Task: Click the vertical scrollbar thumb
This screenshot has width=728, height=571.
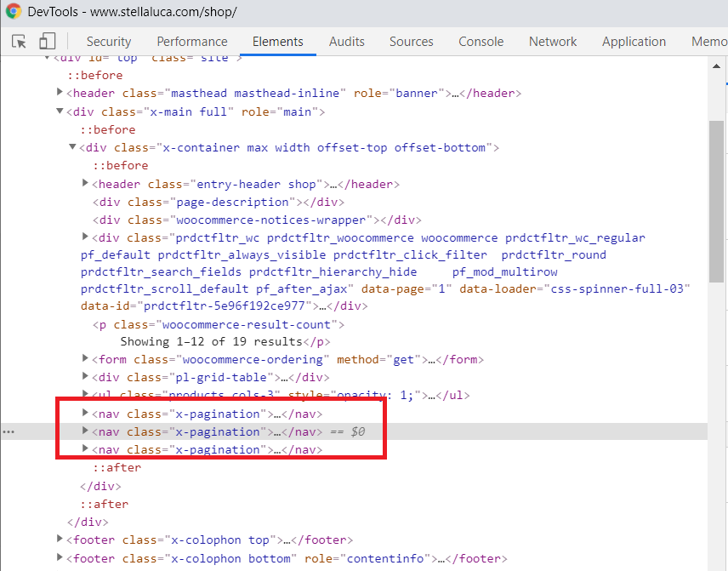Action: (716, 201)
